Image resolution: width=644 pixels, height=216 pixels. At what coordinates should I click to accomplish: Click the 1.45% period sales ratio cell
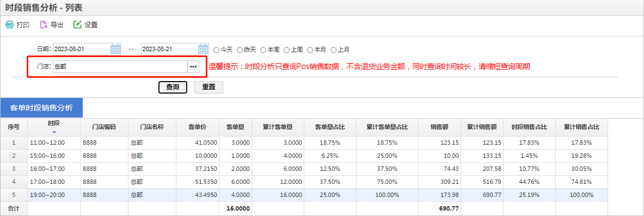tap(530, 156)
